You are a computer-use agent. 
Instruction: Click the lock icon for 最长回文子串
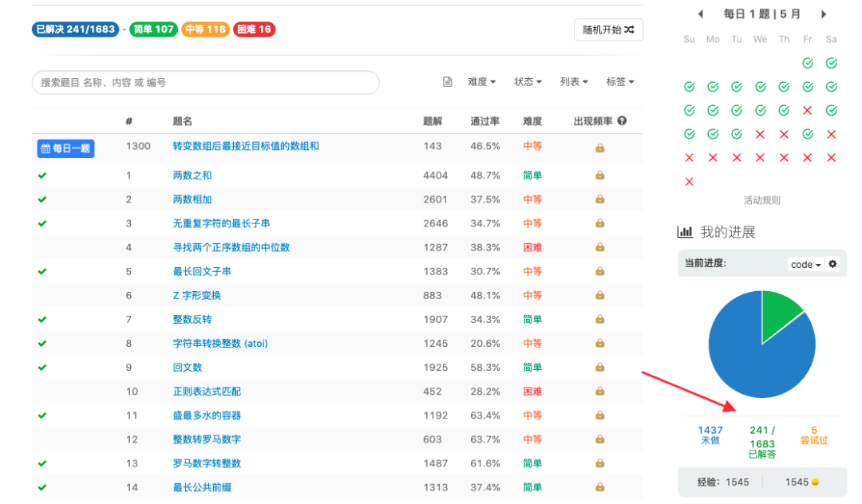pyautogui.click(x=599, y=271)
